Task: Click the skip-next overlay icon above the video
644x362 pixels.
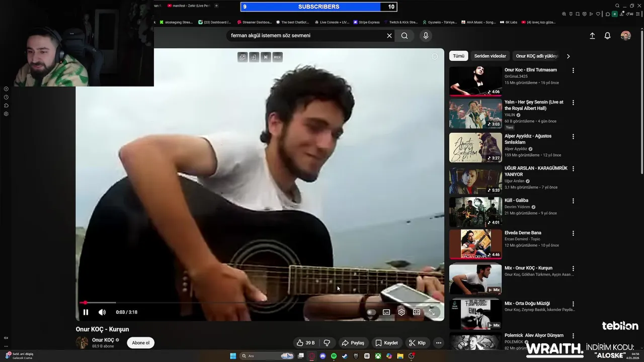Action: tap(266, 57)
